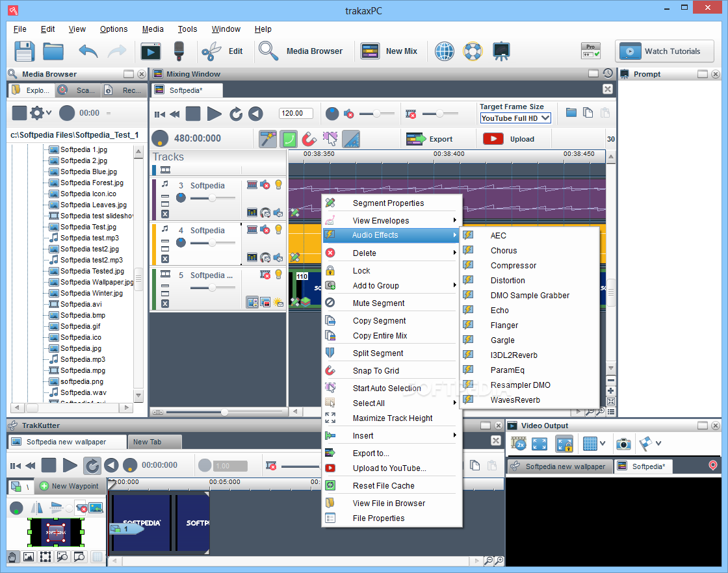This screenshot has height=573, width=728.
Task: Toggle the X box on track 3 Softpedia
Action: pos(165,214)
